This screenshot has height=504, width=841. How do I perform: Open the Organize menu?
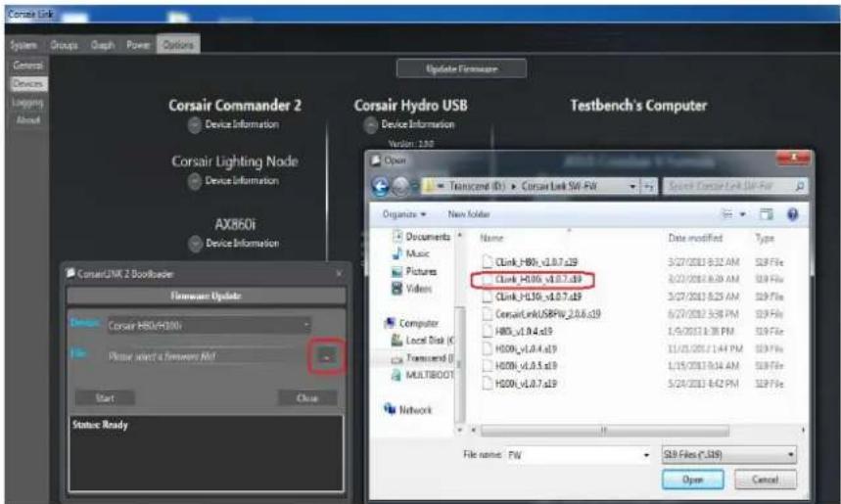coord(404,214)
